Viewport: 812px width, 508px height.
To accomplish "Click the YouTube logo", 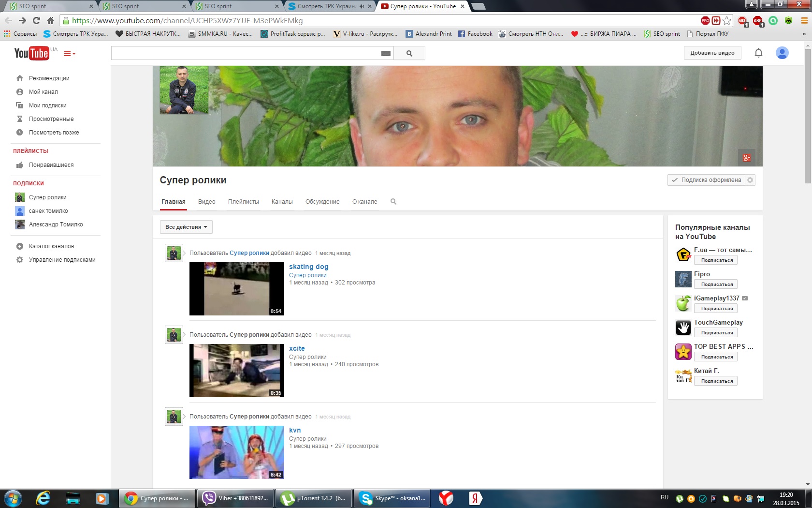I will (x=32, y=53).
